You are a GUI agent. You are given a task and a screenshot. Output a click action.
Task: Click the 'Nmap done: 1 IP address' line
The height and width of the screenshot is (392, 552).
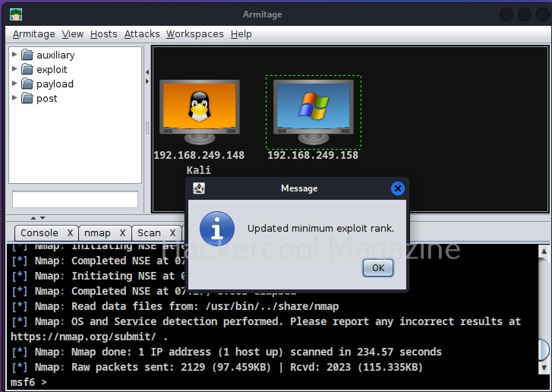click(x=226, y=352)
